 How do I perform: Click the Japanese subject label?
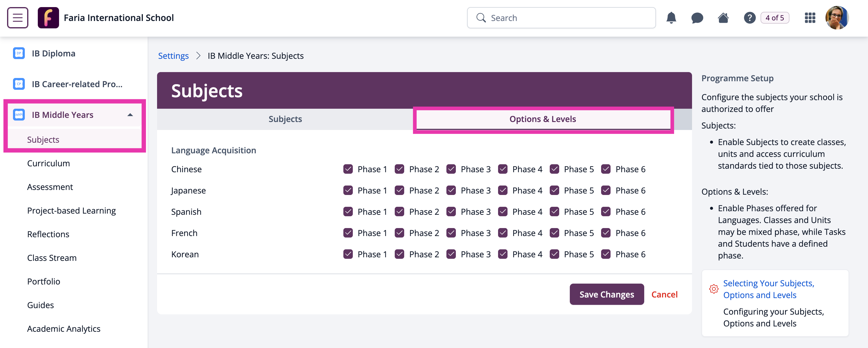pos(188,191)
